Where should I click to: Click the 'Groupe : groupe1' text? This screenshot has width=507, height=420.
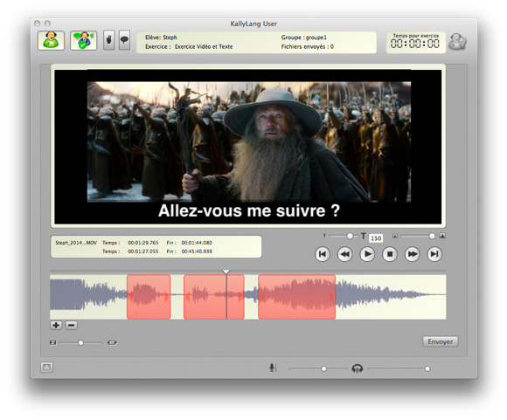tap(304, 38)
